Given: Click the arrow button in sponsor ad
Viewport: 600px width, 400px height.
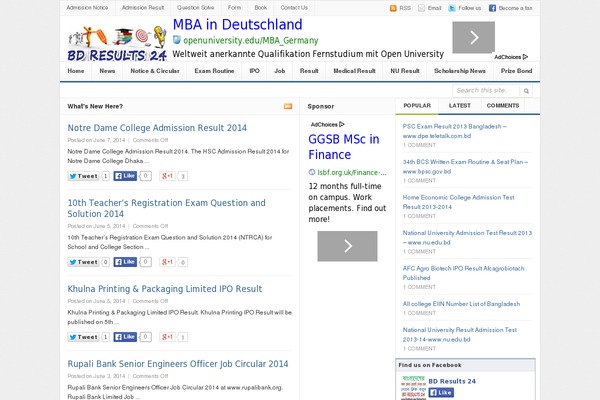Looking at the screenshot, I should [347, 245].
